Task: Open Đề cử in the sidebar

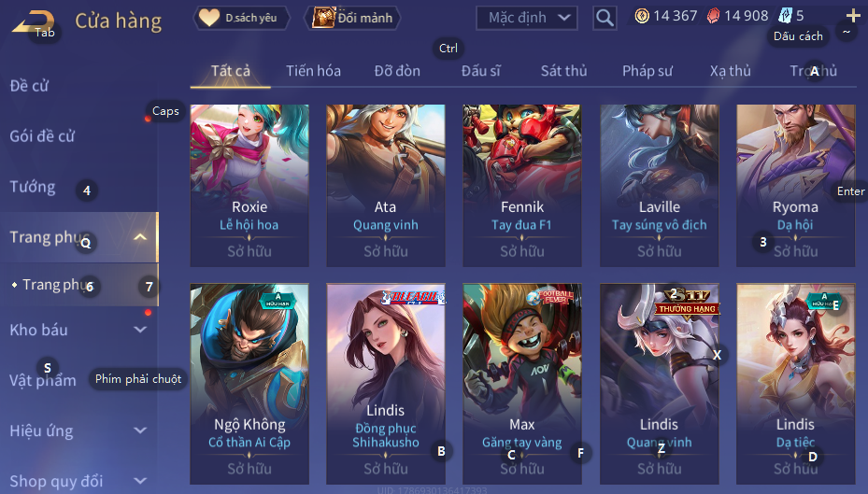Action: [29, 86]
